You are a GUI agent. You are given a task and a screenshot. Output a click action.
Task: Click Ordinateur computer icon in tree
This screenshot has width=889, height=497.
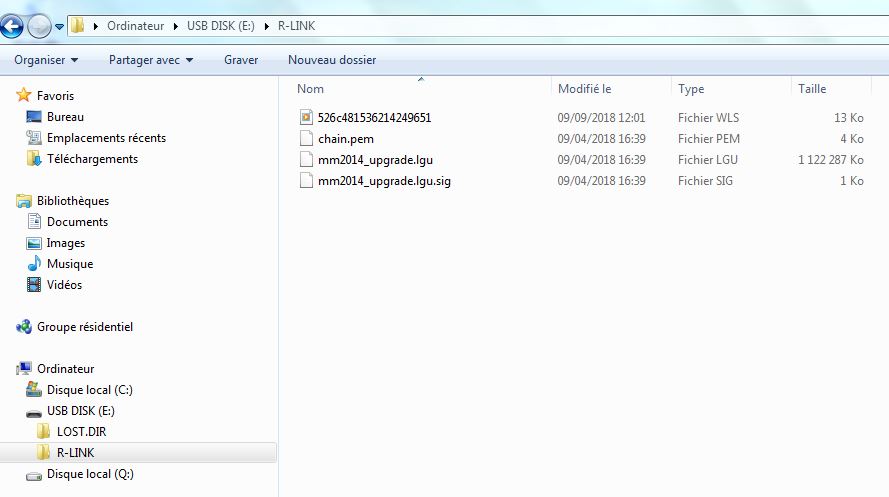point(24,368)
